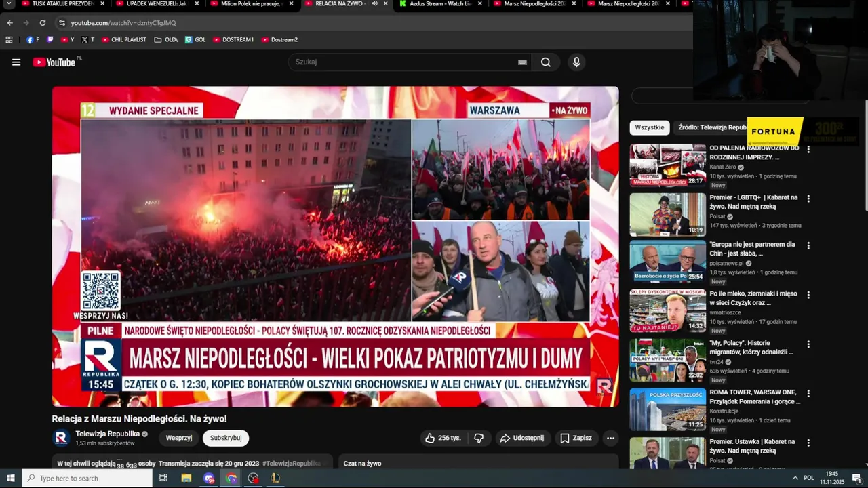
Task: Open options for 'Europa nie jest partnerem' video
Action: point(808,245)
